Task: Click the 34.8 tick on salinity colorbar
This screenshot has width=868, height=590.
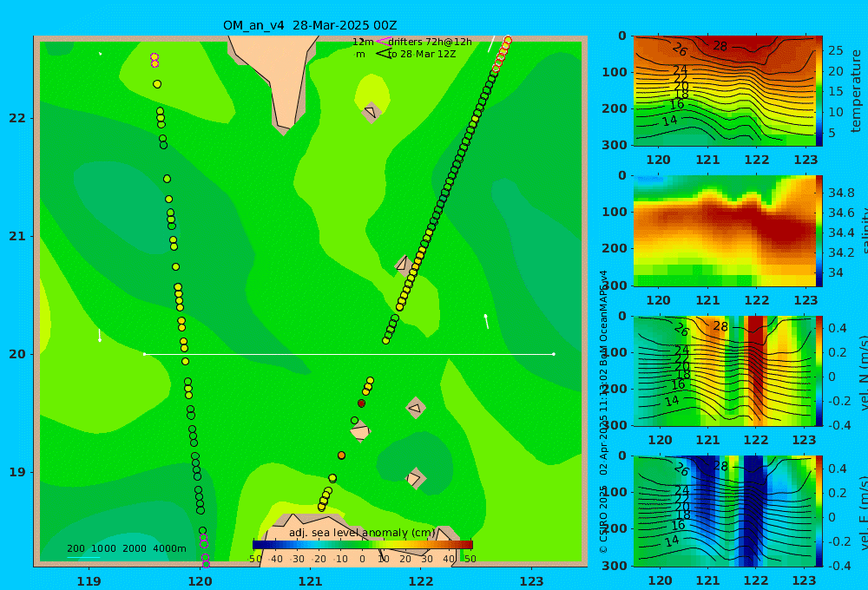Action: click(841, 193)
